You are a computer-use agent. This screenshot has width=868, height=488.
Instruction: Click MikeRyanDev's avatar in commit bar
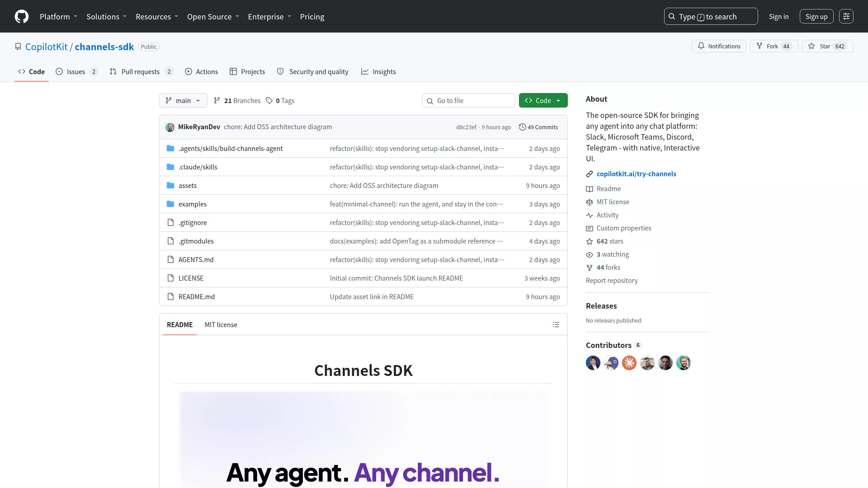coord(170,127)
